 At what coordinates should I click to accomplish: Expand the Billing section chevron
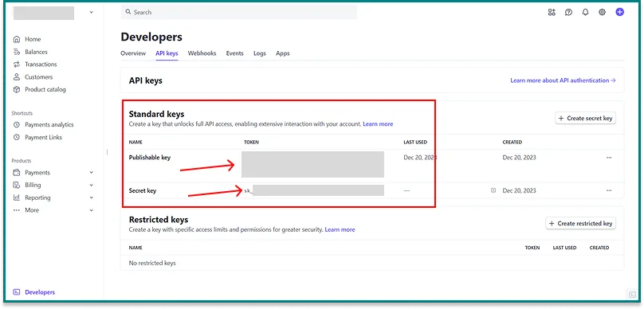pos(91,185)
